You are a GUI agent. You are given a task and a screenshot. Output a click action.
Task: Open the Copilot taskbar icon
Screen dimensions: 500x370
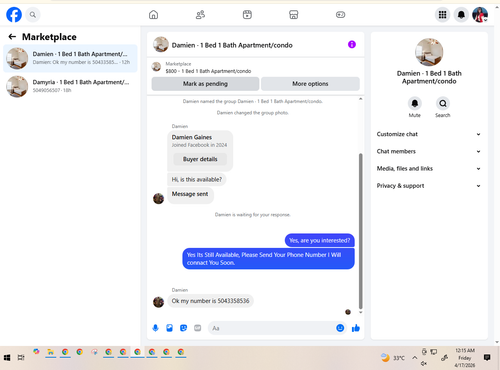36,352
